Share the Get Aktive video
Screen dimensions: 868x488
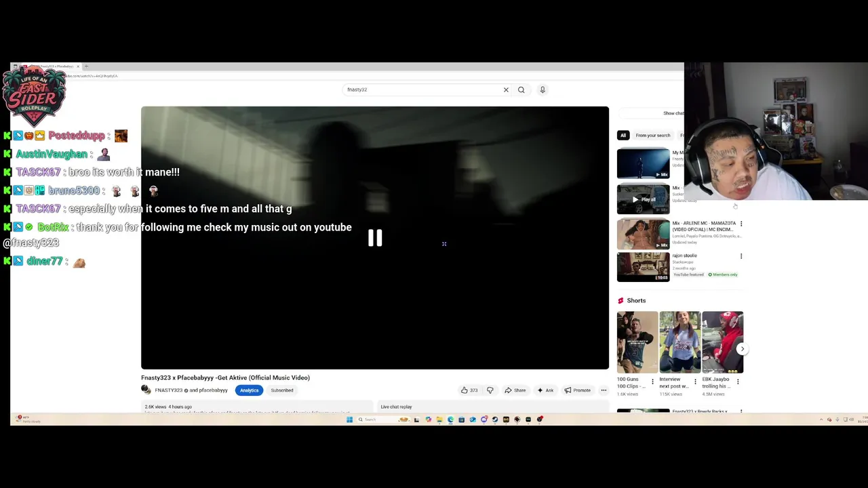515,390
